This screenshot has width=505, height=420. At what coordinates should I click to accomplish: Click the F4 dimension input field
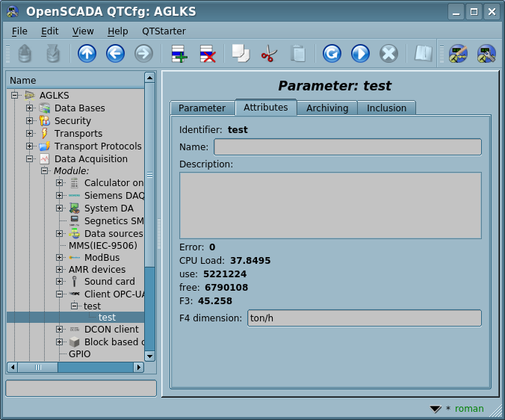364,318
